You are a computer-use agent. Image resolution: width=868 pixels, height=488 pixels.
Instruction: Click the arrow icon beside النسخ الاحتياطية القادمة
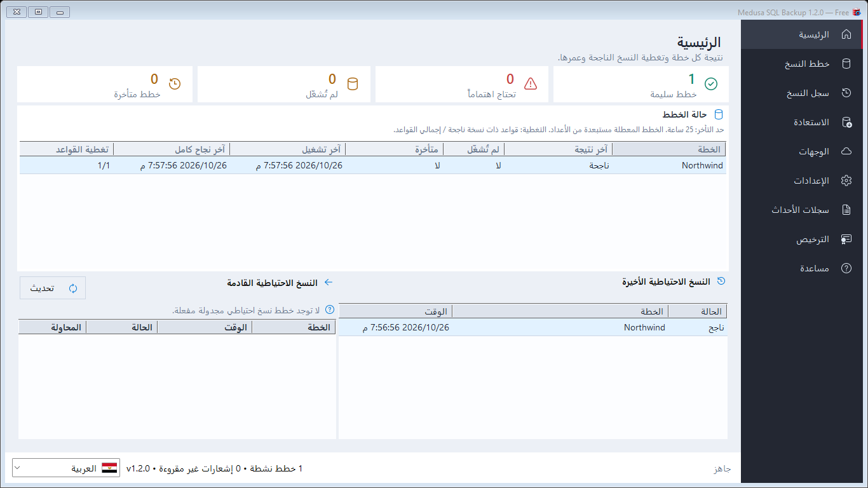(329, 282)
